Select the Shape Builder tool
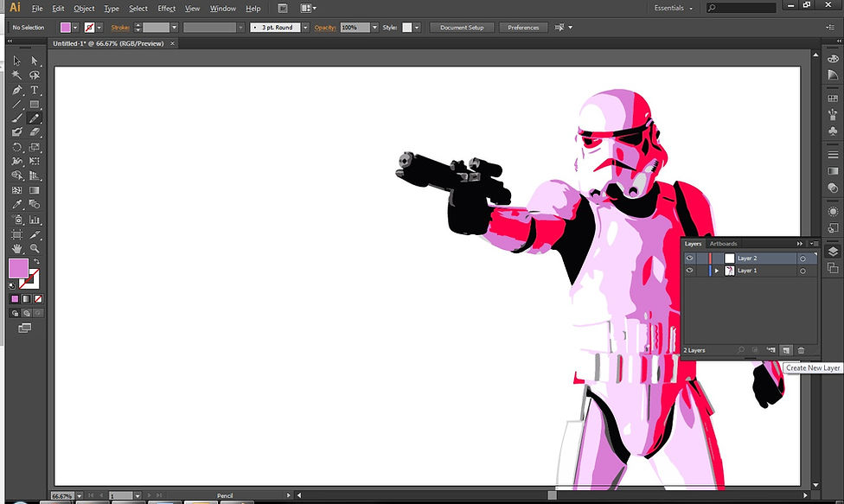844x504 pixels. (x=16, y=175)
